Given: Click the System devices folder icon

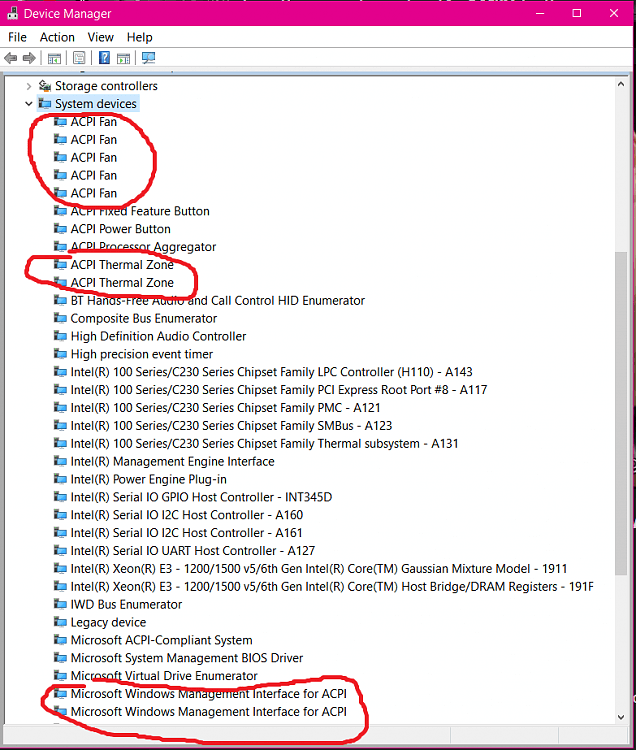Looking at the screenshot, I should 45,103.
